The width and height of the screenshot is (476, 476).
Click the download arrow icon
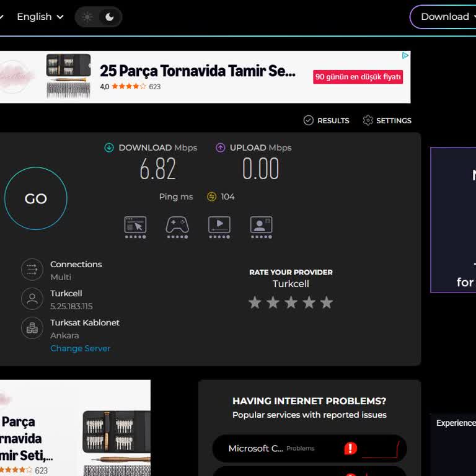pos(109,148)
